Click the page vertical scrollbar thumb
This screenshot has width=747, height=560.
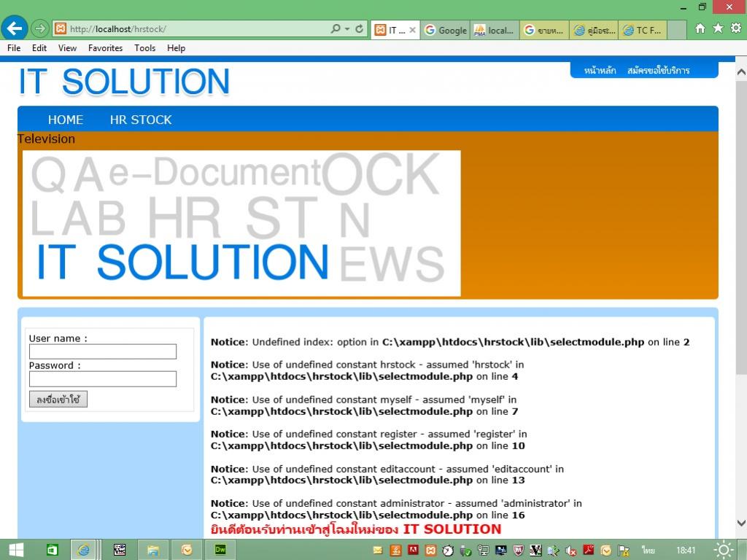(741, 227)
